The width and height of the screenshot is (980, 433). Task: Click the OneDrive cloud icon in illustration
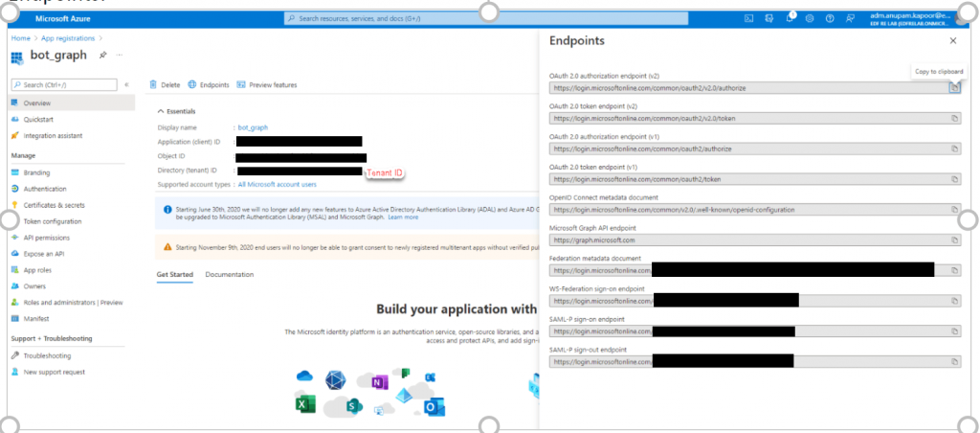coord(304,376)
